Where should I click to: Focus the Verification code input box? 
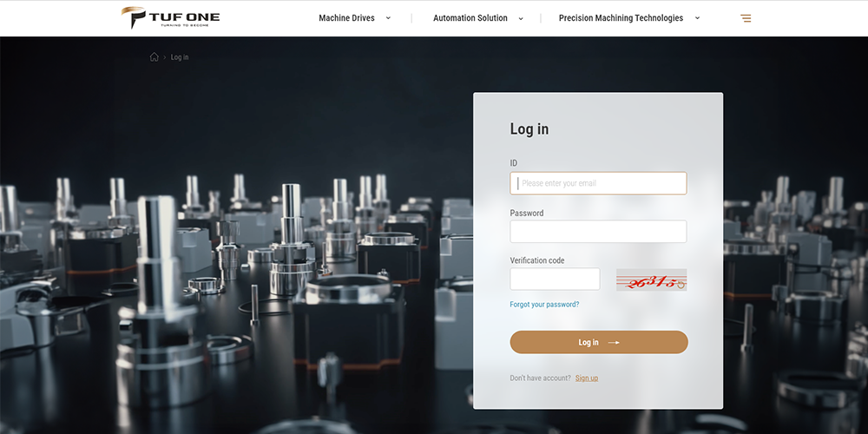555,279
